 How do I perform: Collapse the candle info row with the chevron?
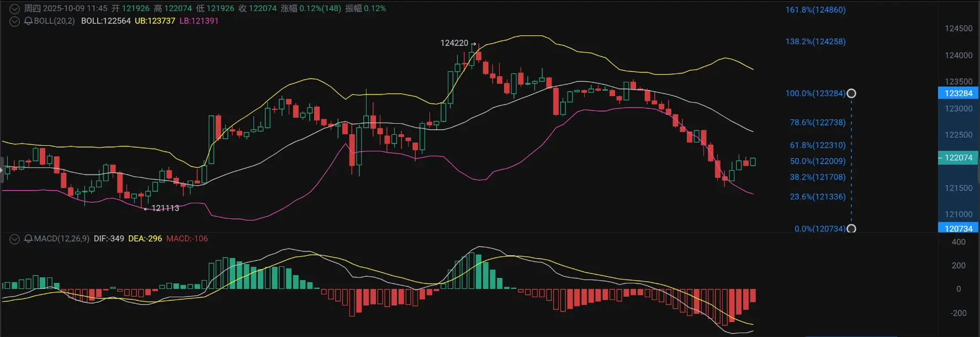(15, 9)
